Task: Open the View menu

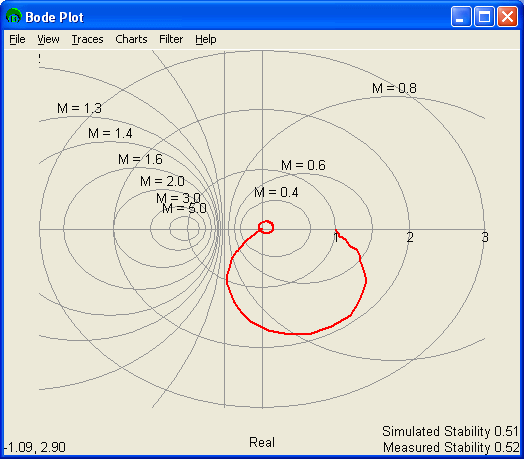Action: (48, 39)
